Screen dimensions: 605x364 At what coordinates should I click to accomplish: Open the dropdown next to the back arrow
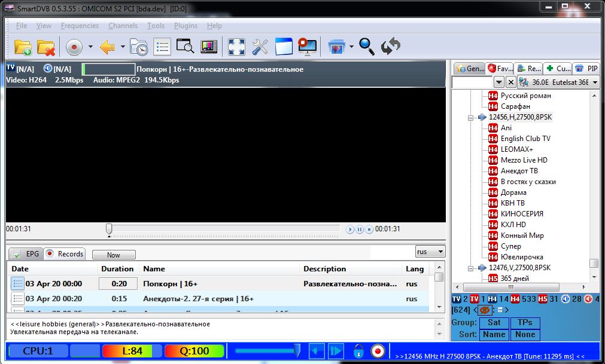(x=123, y=47)
